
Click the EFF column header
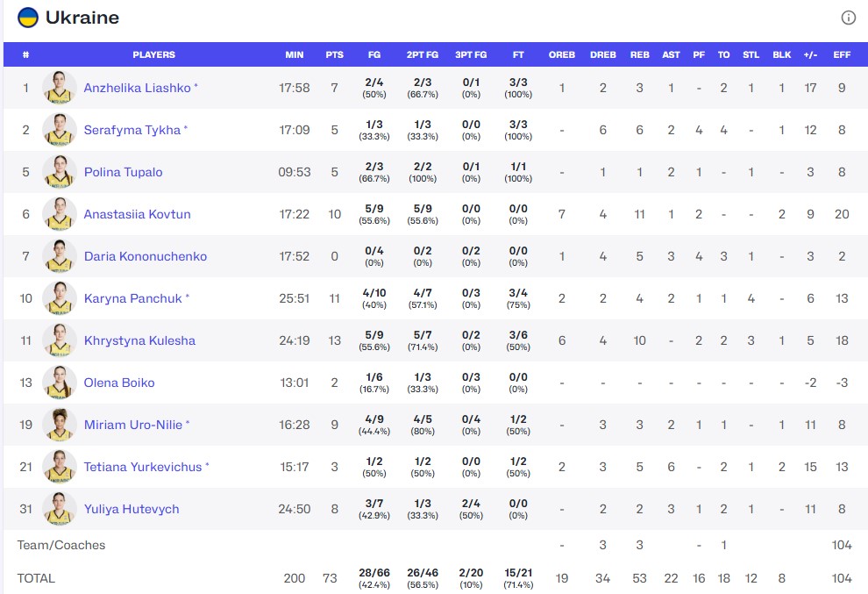pos(842,54)
